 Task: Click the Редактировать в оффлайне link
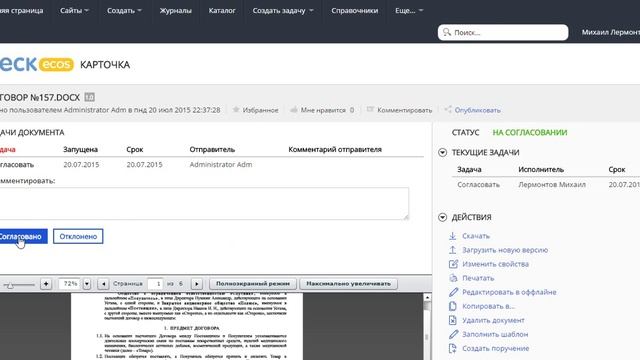[509, 292]
